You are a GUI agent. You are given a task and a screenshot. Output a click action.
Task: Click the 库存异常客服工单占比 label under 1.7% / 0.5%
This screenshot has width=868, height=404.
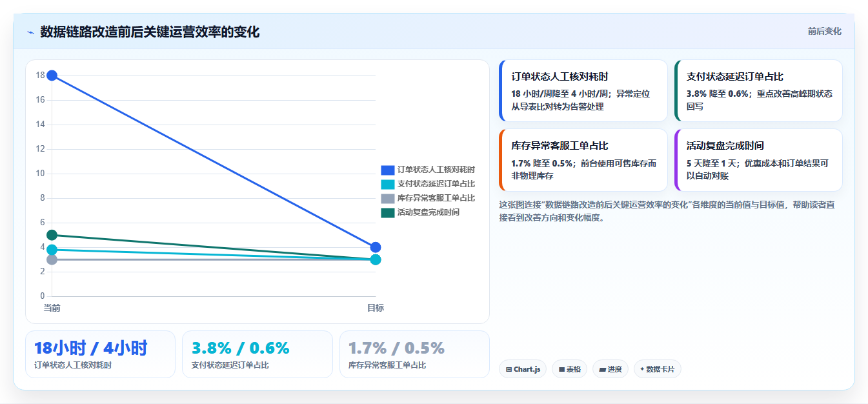click(387, 365)
